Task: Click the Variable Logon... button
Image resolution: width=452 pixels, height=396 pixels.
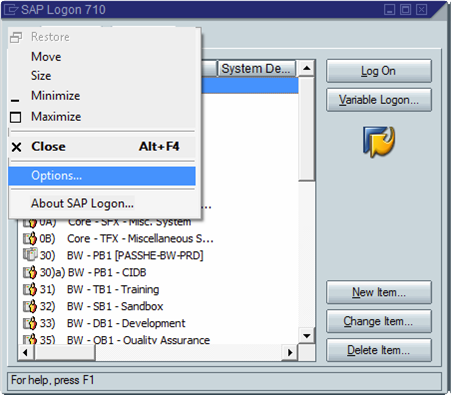Action: coord(379,100)
